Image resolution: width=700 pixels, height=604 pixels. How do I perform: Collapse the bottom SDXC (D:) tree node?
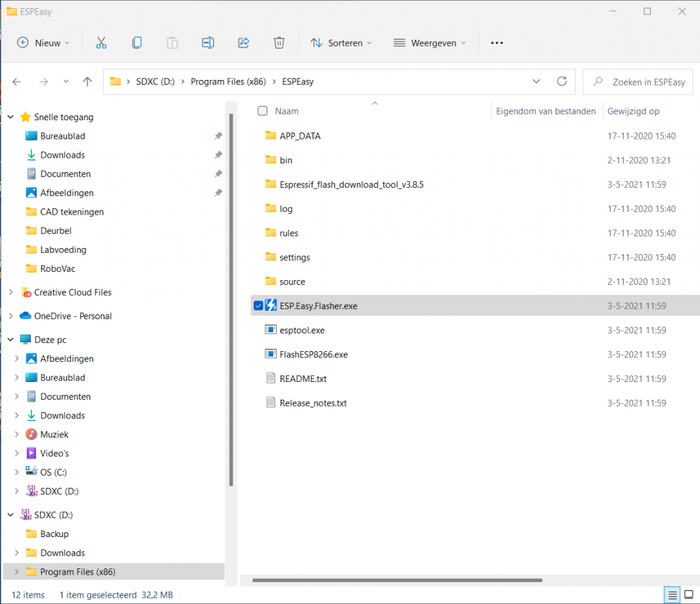[x=11, y=514]
